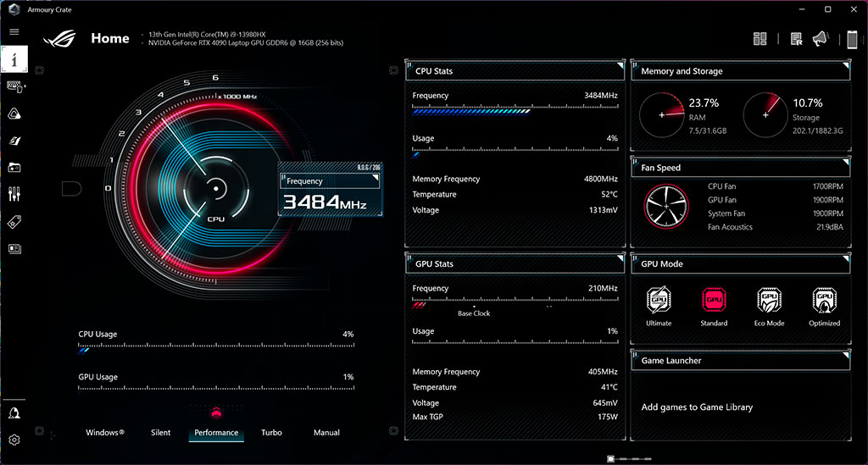This screenshot has height=465, width=868.
Task: Select the Turbo operating mode tab
Action: (x=271, y=433)
